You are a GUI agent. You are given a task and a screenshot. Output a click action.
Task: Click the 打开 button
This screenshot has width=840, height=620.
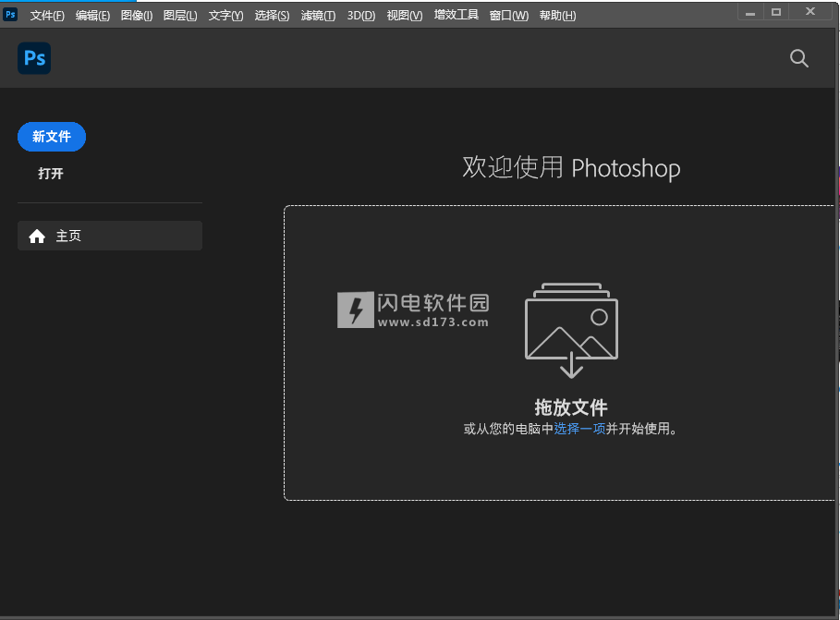[51, 174]
